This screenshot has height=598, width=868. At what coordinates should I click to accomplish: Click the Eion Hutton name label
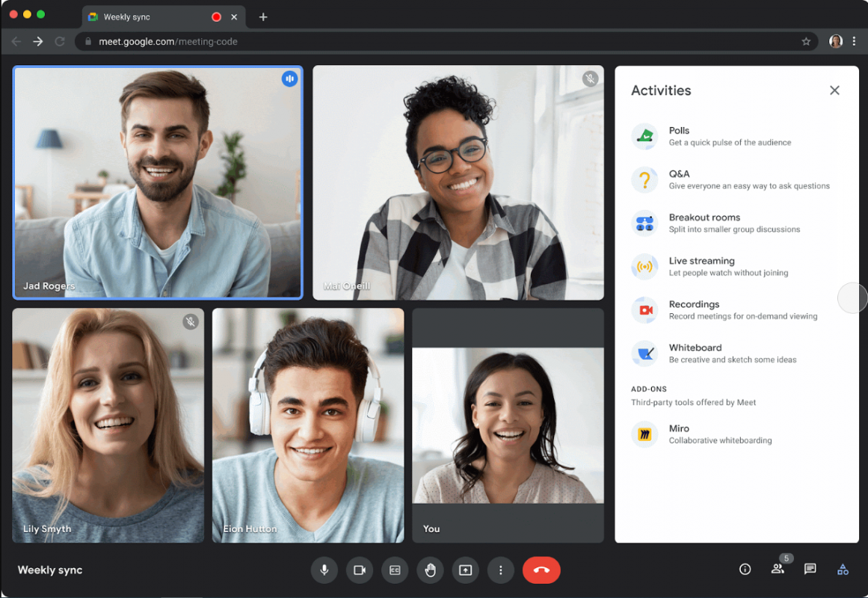(250, 528)
